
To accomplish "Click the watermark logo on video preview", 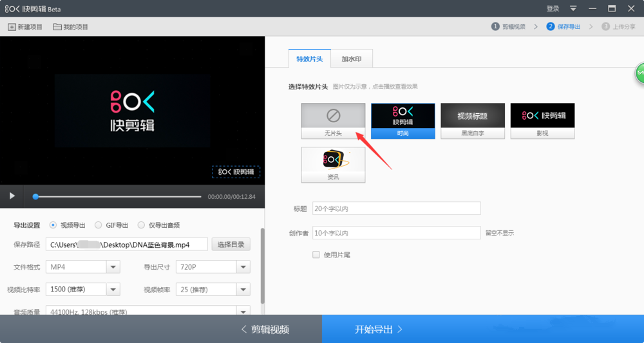I will 236,172.
